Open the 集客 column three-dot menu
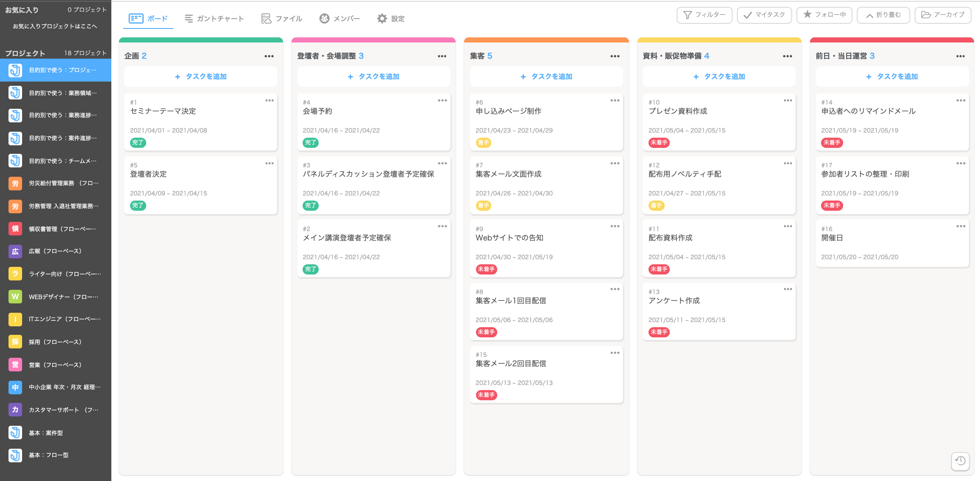This screenshot has width=980, height=481. pos(615,56)
